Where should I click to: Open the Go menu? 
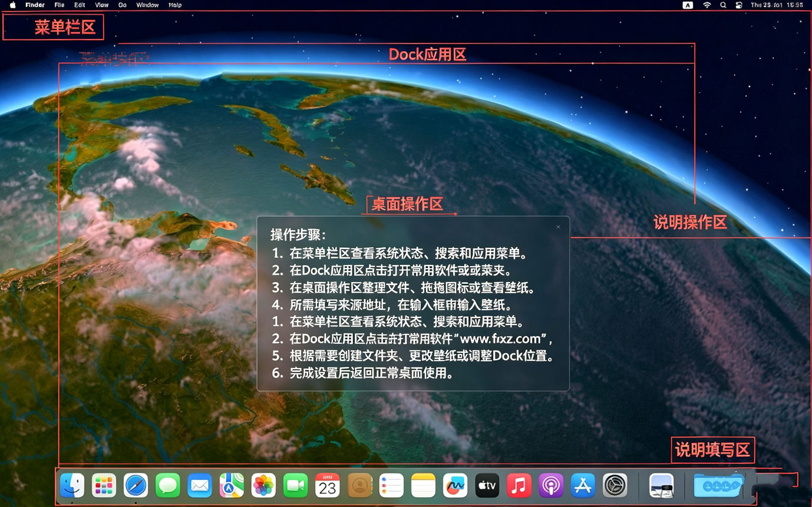(x=123, y=5)
